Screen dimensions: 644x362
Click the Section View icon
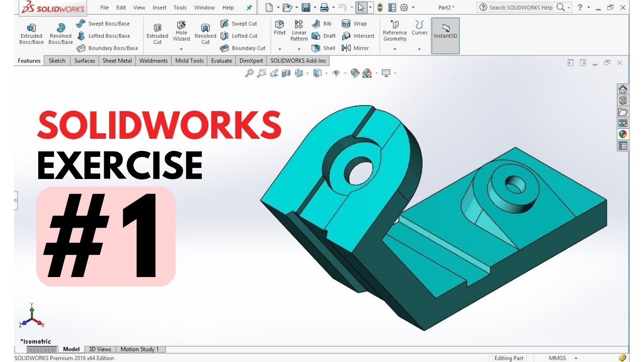(x=286, y=73)
